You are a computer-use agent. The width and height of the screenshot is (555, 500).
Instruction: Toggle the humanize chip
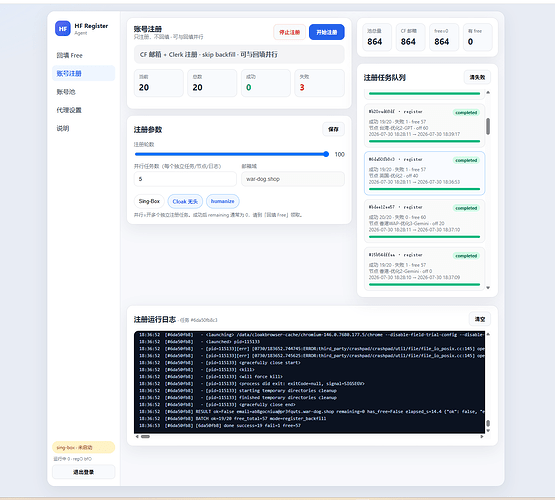(x=223, y=201)
